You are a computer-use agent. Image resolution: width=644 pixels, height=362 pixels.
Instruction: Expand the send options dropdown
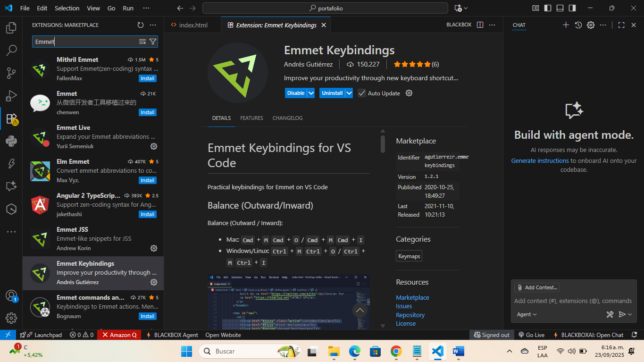(x=630, y=314)
